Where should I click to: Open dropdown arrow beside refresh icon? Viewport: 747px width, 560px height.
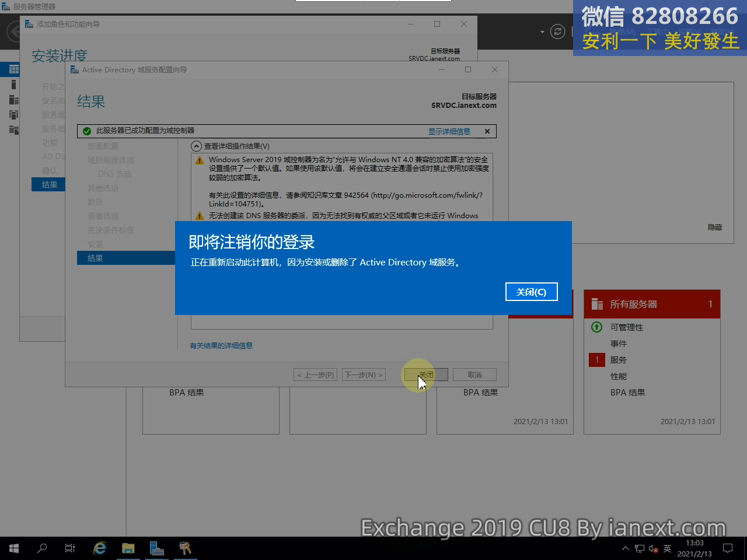coord(542,32)
